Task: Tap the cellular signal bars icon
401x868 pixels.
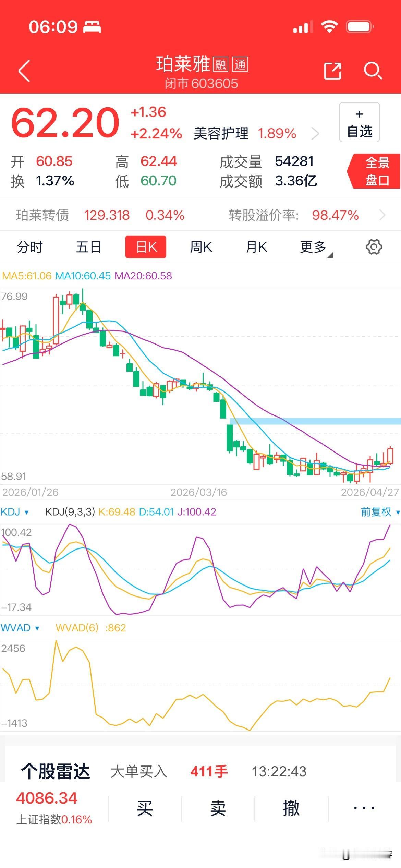Action: (x=303, y=27)
